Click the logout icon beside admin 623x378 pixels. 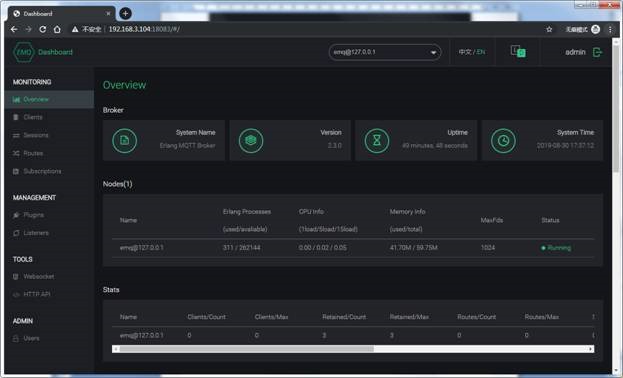pyautogui.click(x=597, y=52)
